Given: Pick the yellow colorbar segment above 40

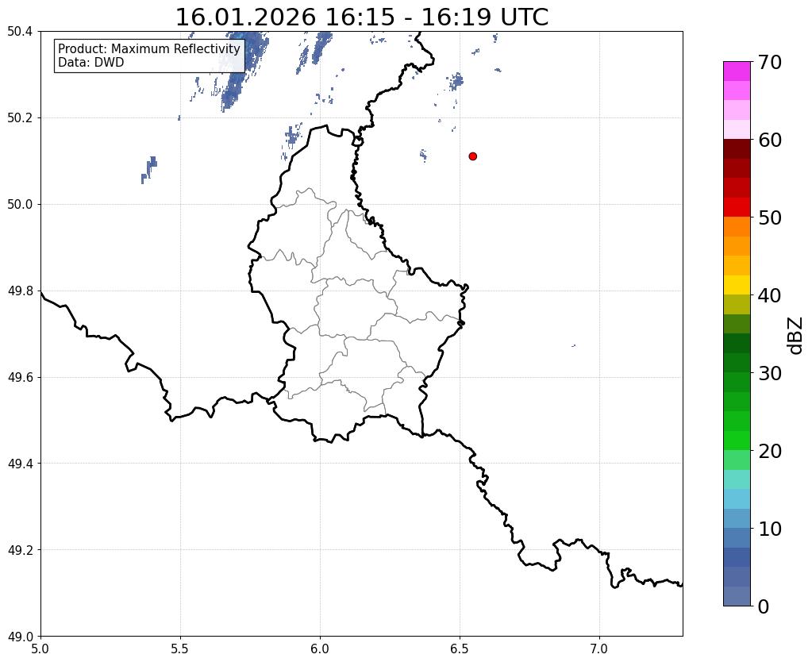Looking at the screenshot, I should tap(737, 285).
